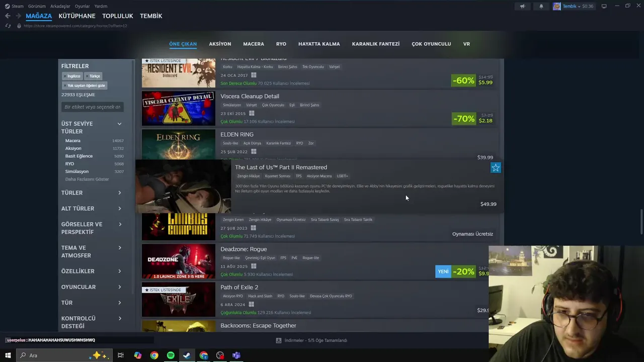Click the Steam taskbar icon

[x=187, y=355]
